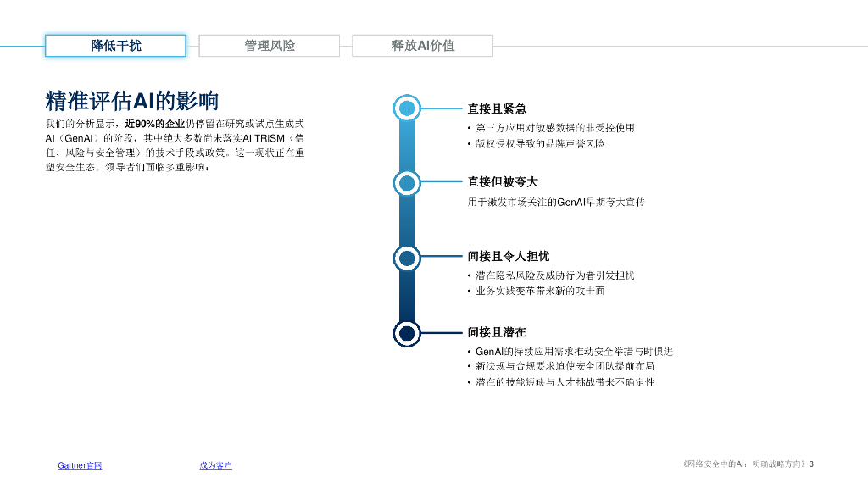
Task: Click the 间接且潜在 timeline circle marker
Action: pyautogui.click(x=407, y=334)
